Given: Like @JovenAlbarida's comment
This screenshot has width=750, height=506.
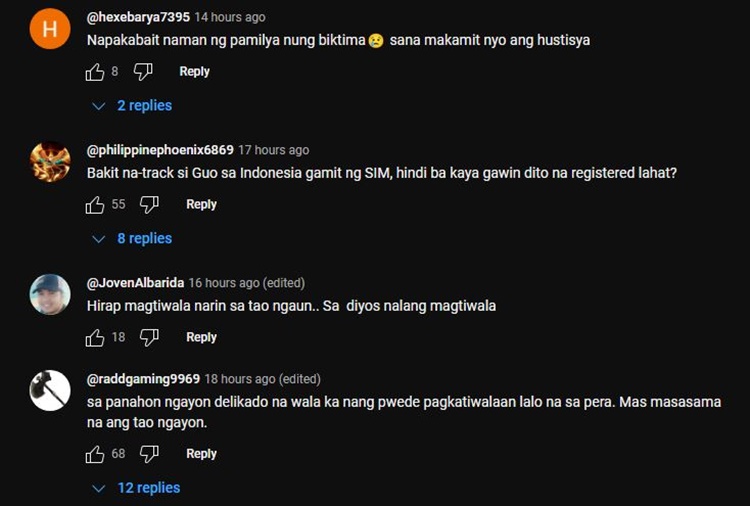Looking at the screenshot, I should [95, 338].
